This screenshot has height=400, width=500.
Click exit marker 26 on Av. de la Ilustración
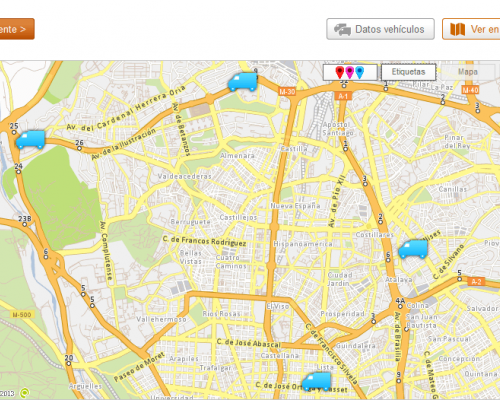tap(79, 145)
